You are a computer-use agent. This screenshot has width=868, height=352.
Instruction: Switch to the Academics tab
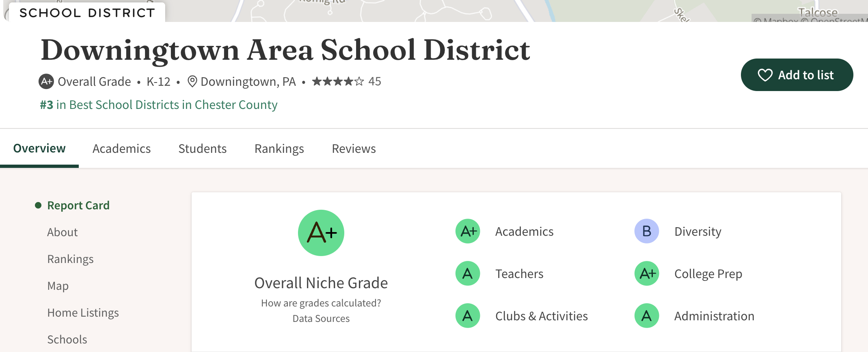click(121, 149)
